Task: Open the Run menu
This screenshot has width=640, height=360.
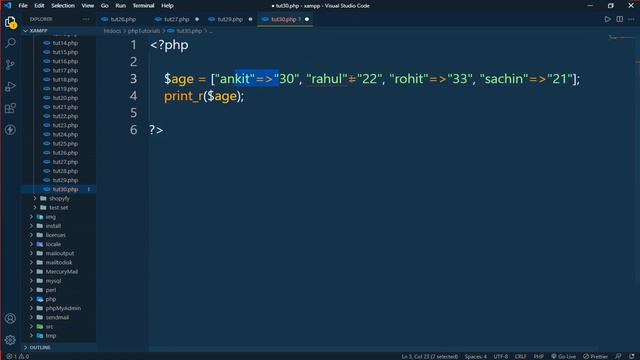Action: click(120, 6)
